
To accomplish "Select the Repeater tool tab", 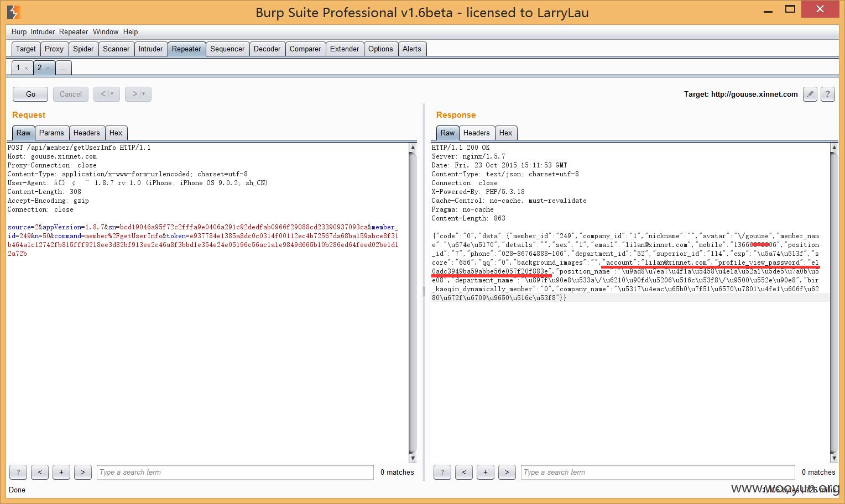I will pyautogui.click(x=186, y=49).
